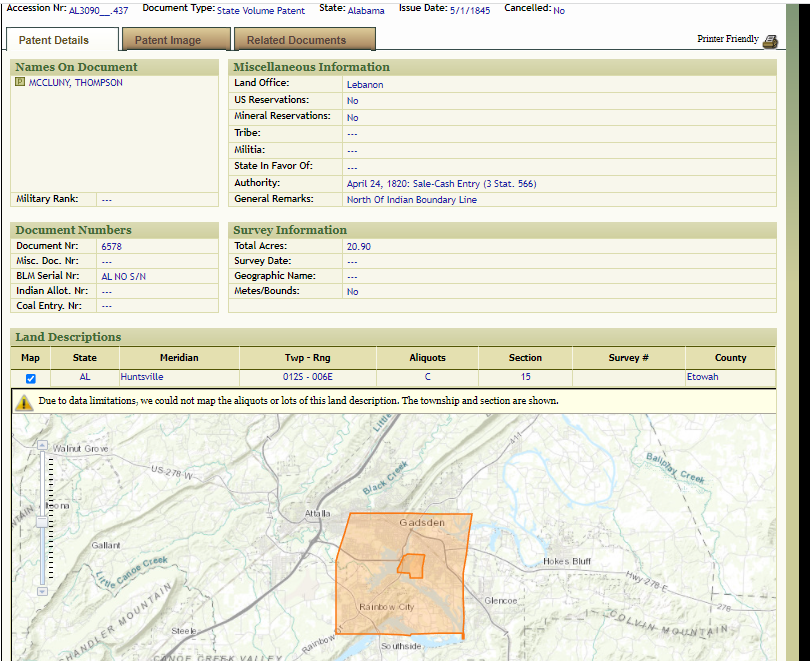The width and height of the screenshot is (810, 661).
Task: Click the warning triangle icon above map
Action: 24,402
